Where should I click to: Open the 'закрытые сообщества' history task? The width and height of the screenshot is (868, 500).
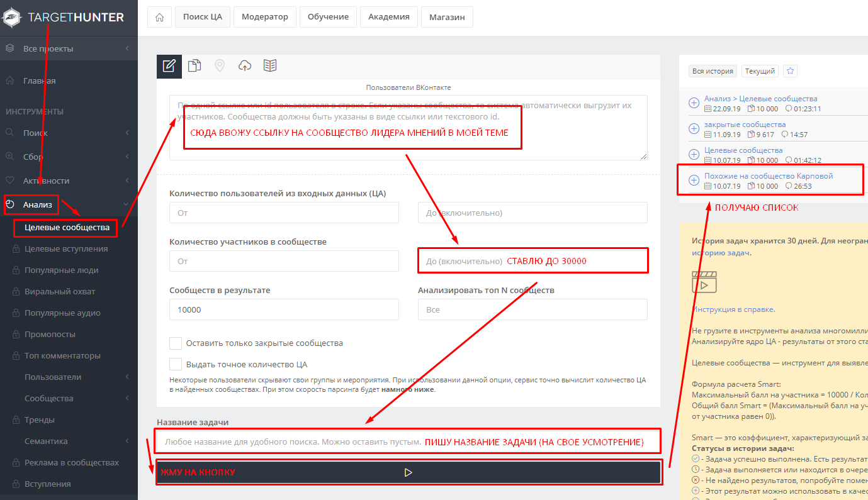pos(745,125)
